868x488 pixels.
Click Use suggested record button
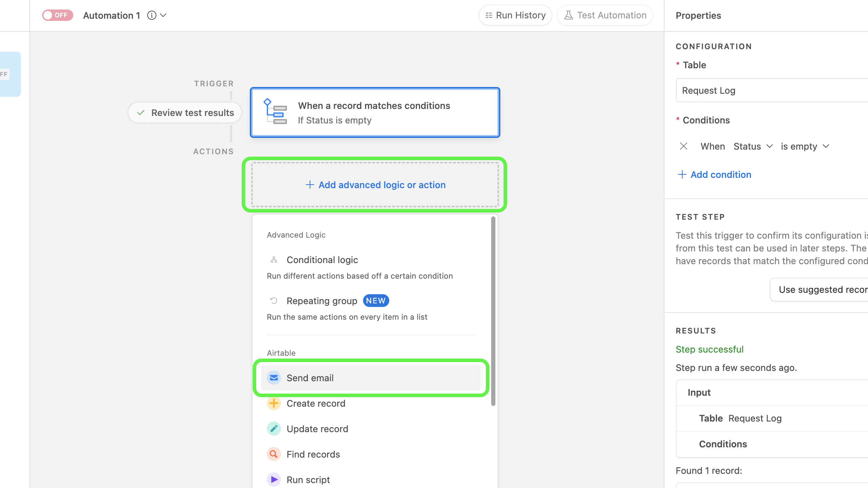(x=819, y=290)
